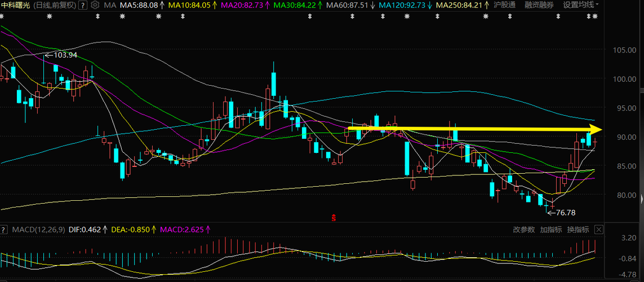
Task: Click the 中科曙光 stock name
Action: (15, 5)
